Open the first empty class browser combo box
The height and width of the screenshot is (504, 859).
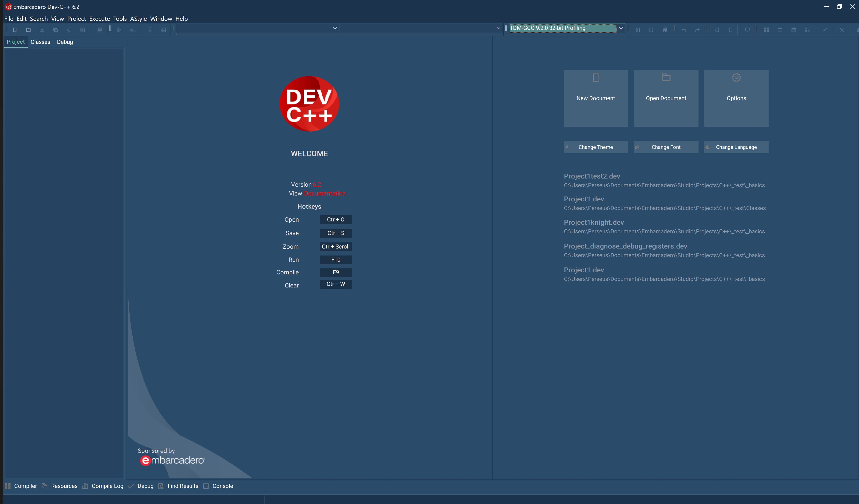coord(335,28)
